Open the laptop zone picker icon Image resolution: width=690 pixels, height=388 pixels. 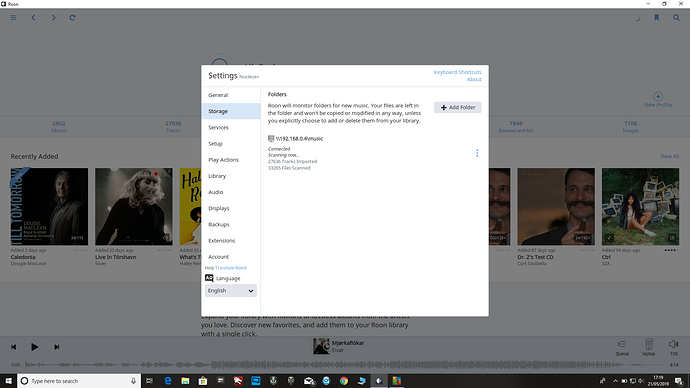coord(649,344)
